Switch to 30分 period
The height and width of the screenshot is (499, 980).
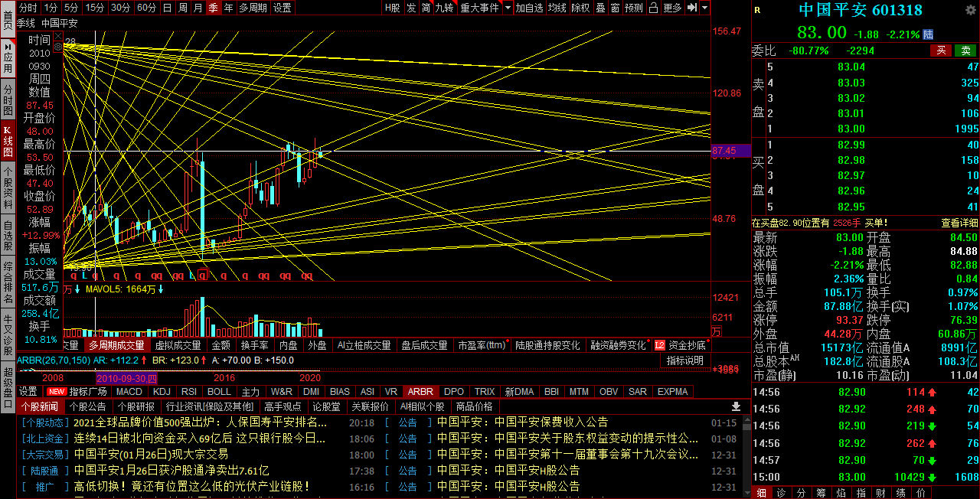point(120,8)
